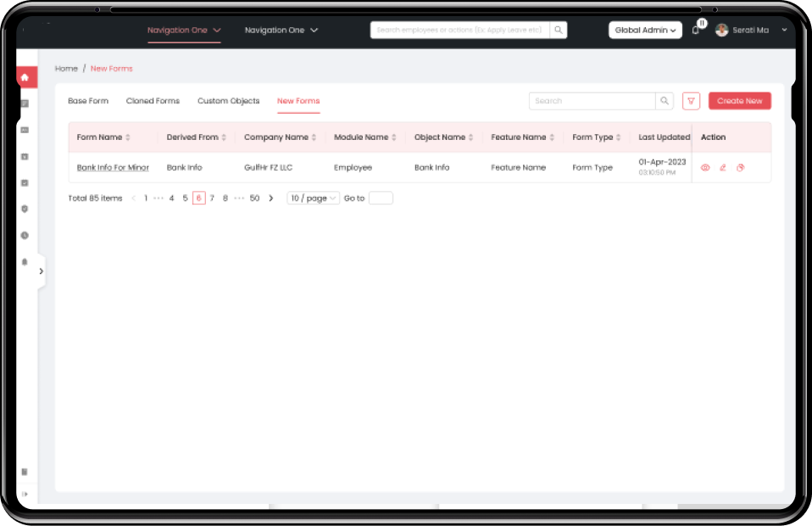Switch to the Cloned Forms tab

pos(152,100)
